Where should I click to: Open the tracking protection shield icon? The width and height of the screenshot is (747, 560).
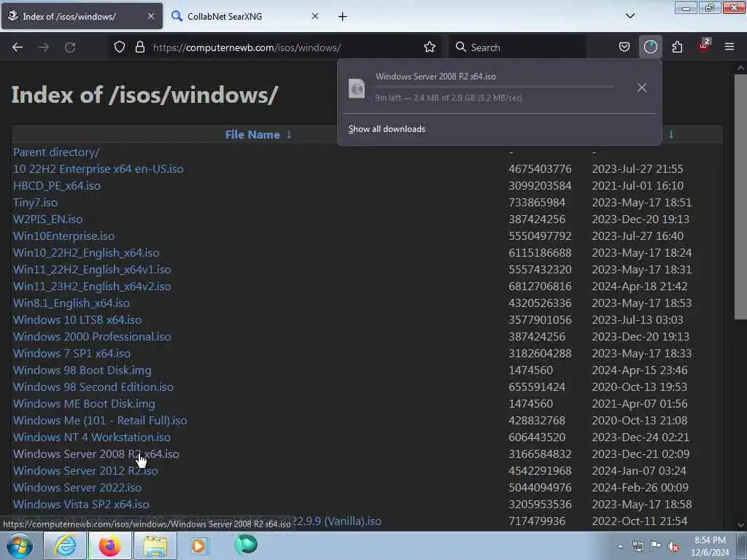point(120,47)
